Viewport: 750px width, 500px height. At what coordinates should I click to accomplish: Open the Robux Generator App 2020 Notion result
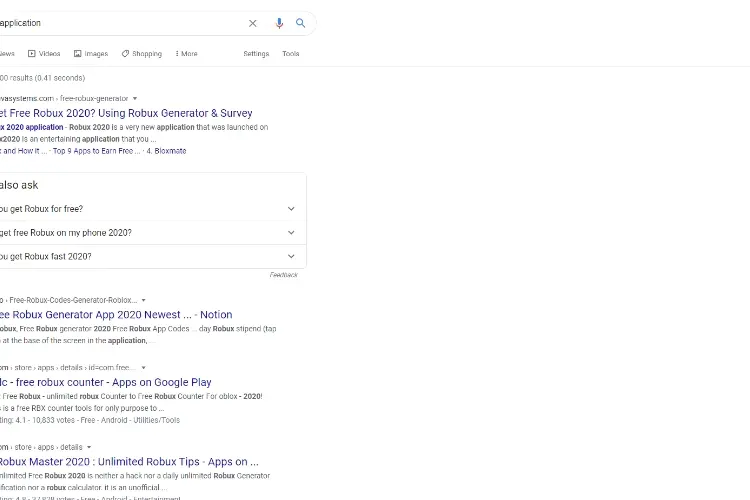(x=116, y=315)
